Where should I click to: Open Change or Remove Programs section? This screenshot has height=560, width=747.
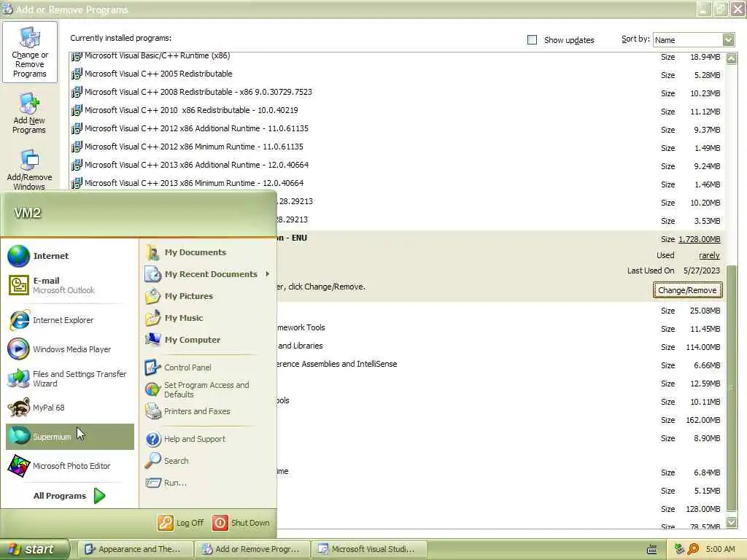point(29,52)
